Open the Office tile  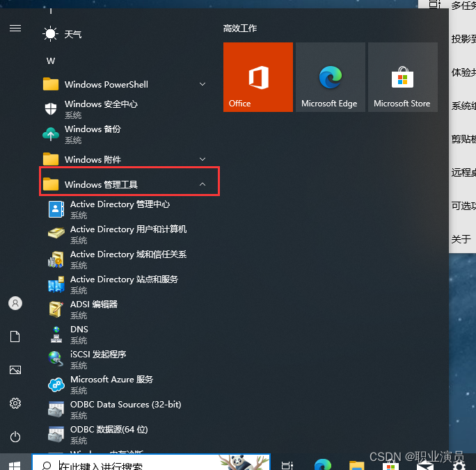[258, 77]
